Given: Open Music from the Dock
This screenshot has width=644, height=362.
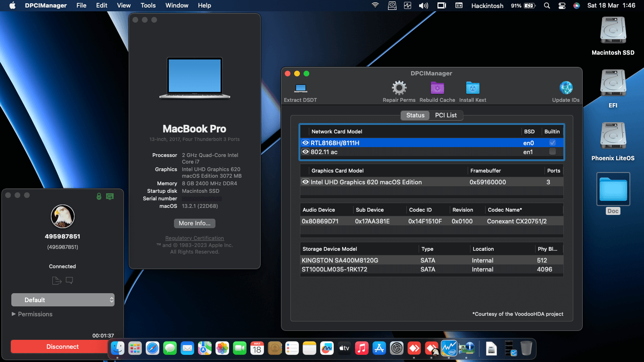Looking at the screenshot, I should (362, 348).
